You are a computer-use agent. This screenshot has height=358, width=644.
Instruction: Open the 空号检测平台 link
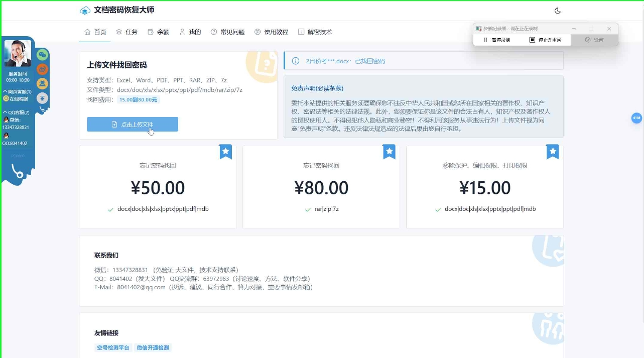click(113, 347)
